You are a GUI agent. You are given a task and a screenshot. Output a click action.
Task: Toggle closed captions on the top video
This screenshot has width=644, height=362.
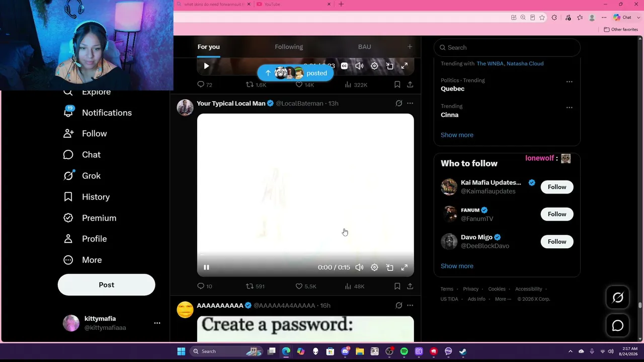tap(344, 66)
